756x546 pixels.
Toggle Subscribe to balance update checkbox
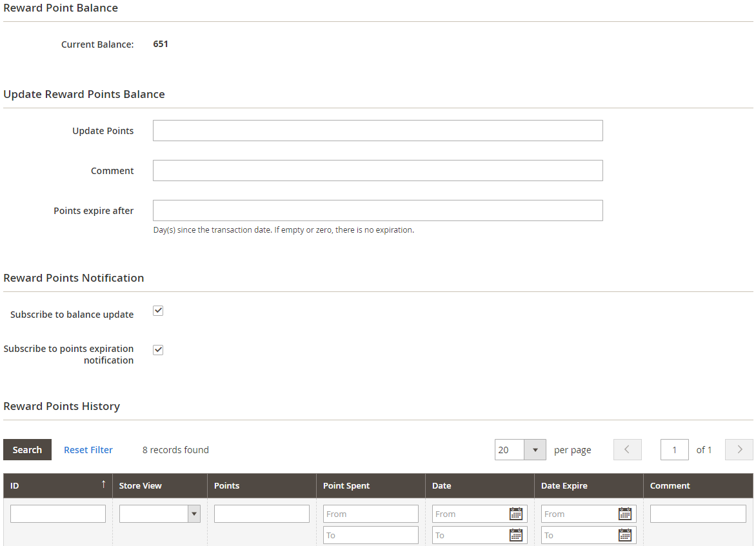point(158,311)
